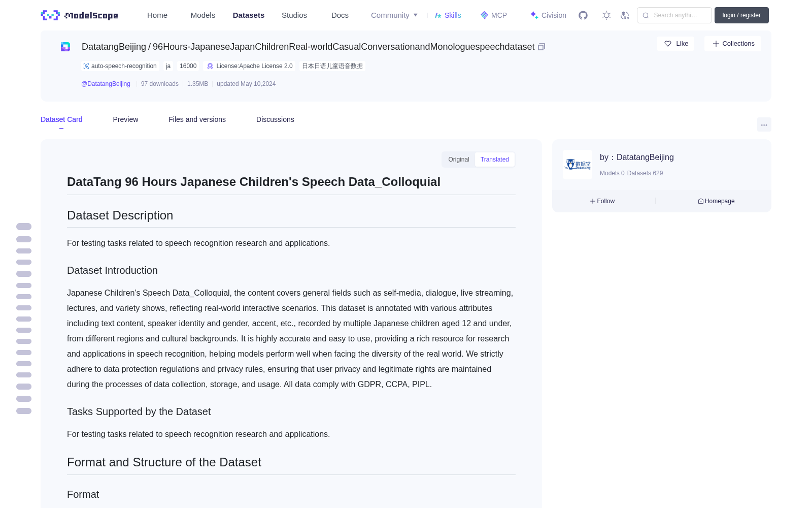
Task: Switch to Translated dataset card text
Action: tap(495, 160)
